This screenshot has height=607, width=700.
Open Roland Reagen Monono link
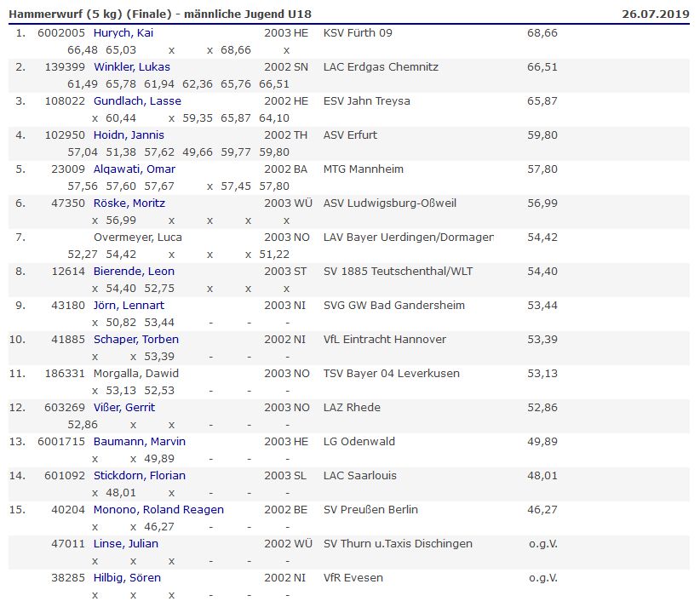pos(158,510)
